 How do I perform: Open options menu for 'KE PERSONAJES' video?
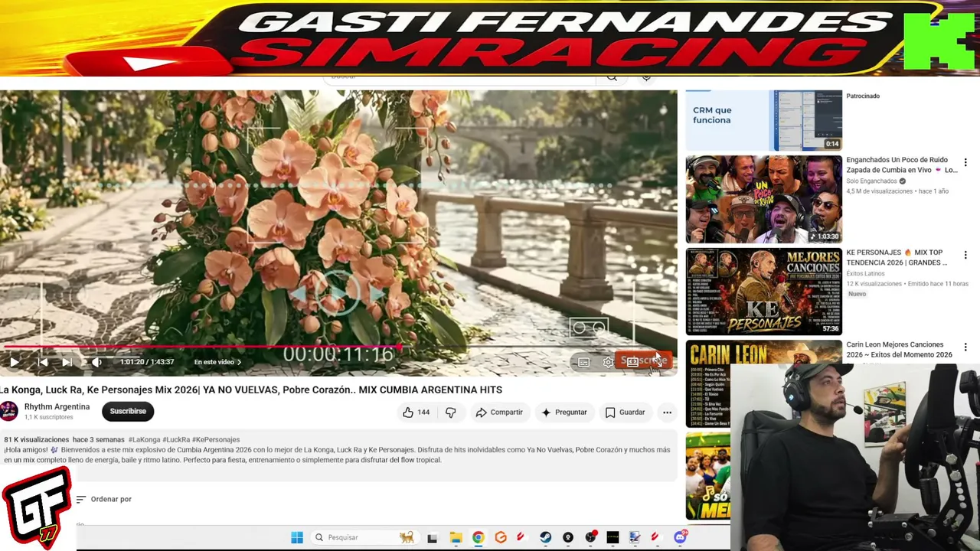tap(965, 255)
